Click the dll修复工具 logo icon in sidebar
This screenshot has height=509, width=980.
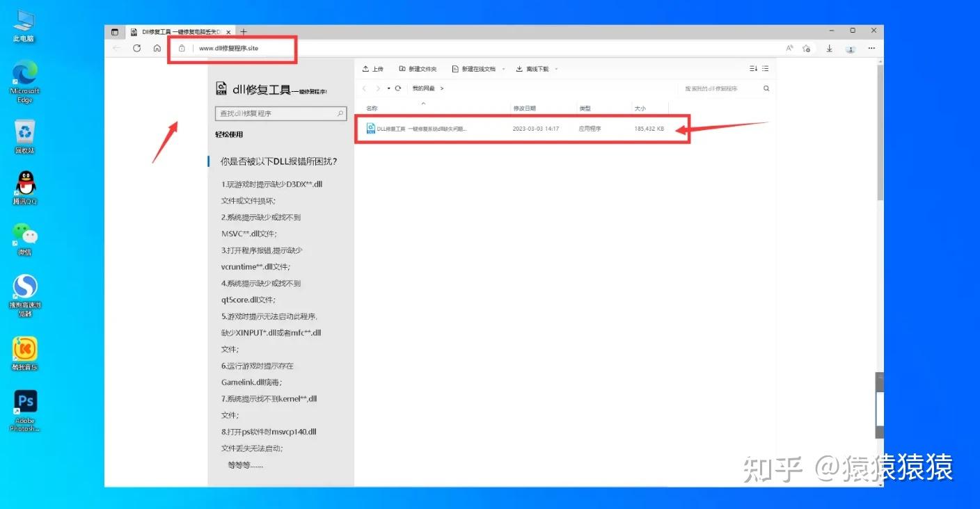pos(221,88)
